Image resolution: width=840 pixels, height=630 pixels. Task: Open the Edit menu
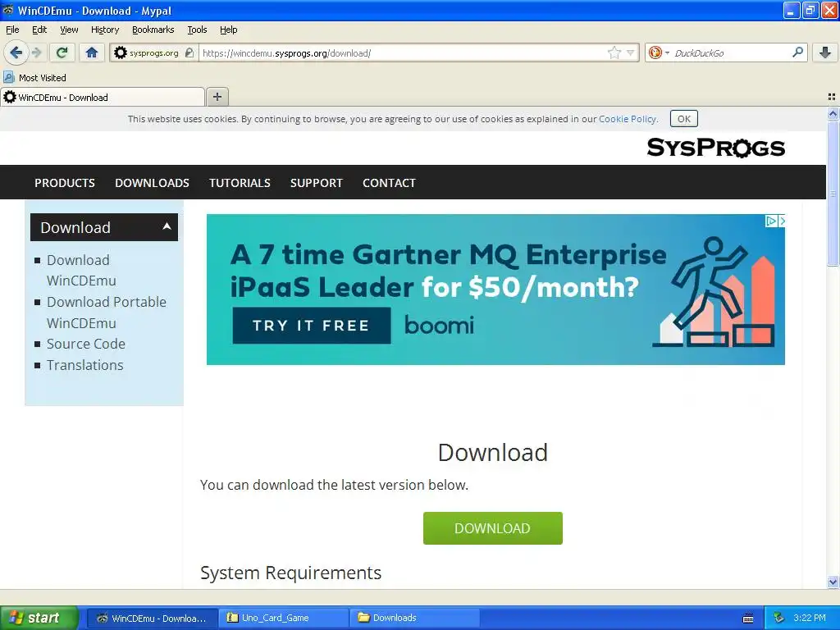point(39,30)
